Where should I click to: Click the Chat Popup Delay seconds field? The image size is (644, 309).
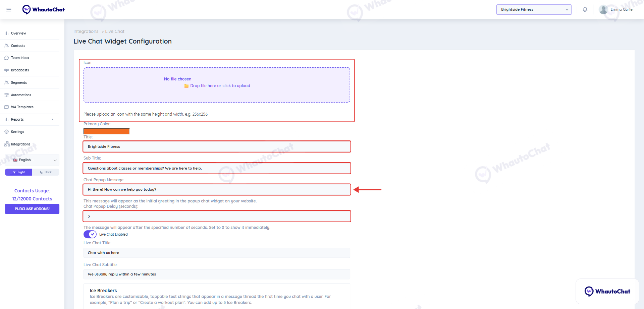pyautogui.click(x=217, y=216)
